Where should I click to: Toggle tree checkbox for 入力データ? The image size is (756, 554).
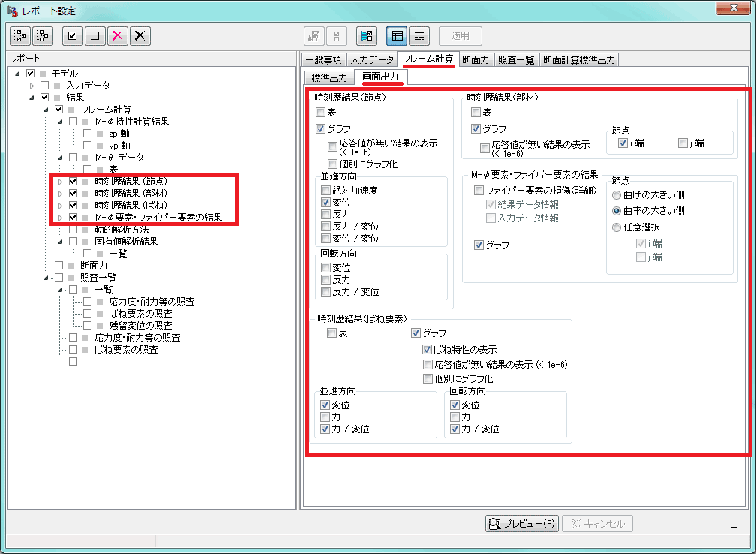[44, 86]
